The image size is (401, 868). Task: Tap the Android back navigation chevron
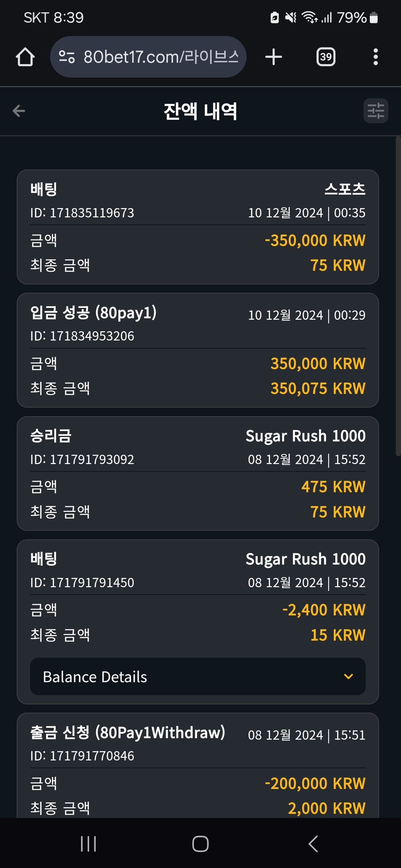click(313, 844)
